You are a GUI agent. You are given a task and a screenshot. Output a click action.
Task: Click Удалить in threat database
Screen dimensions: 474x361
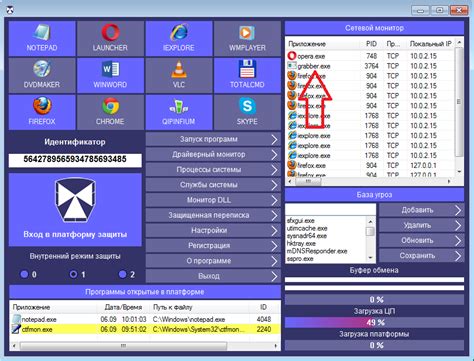pyautogui.click(x=422, y=225)
